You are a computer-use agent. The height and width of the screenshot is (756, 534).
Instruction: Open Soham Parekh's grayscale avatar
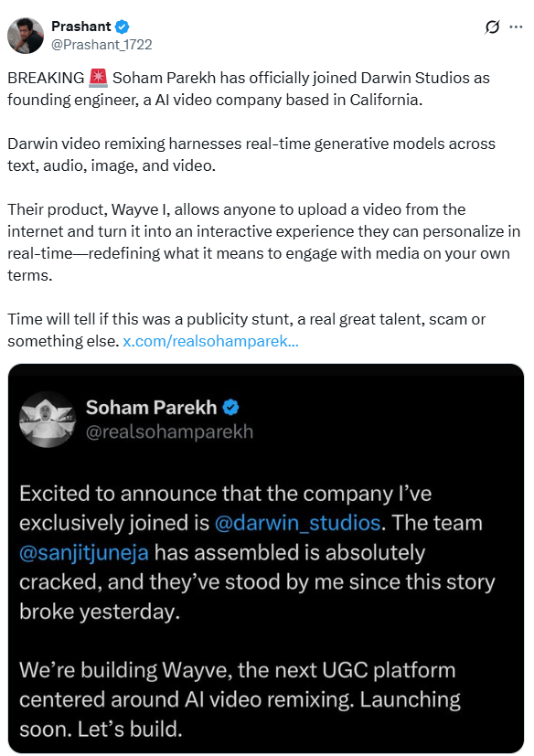[48, 419]
